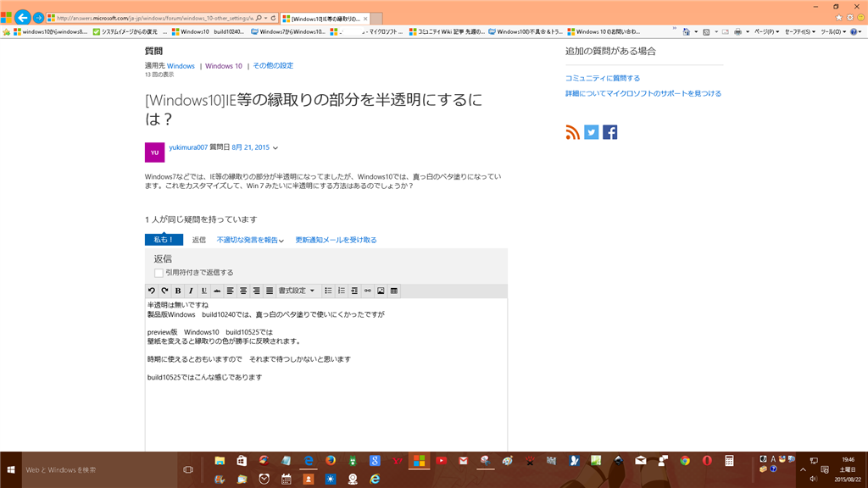
Task: Insert an image via the picture icon
Action: (x=381, y=291)
